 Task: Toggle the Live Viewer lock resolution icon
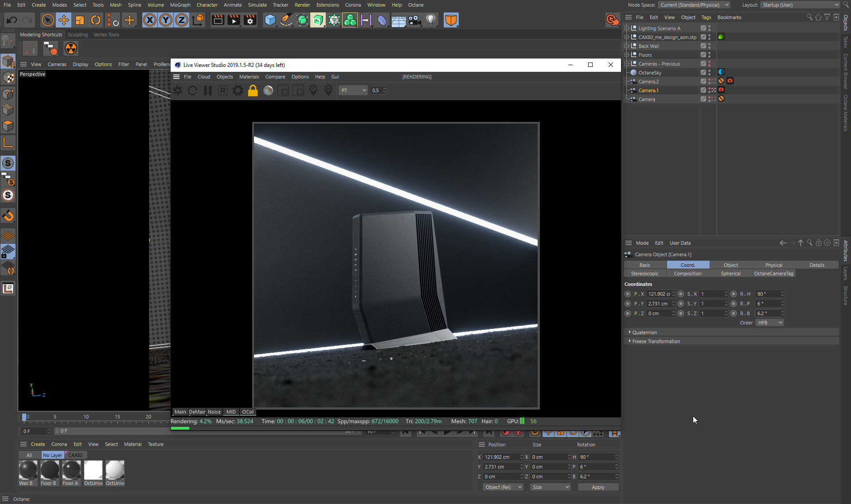pos(253,90)
